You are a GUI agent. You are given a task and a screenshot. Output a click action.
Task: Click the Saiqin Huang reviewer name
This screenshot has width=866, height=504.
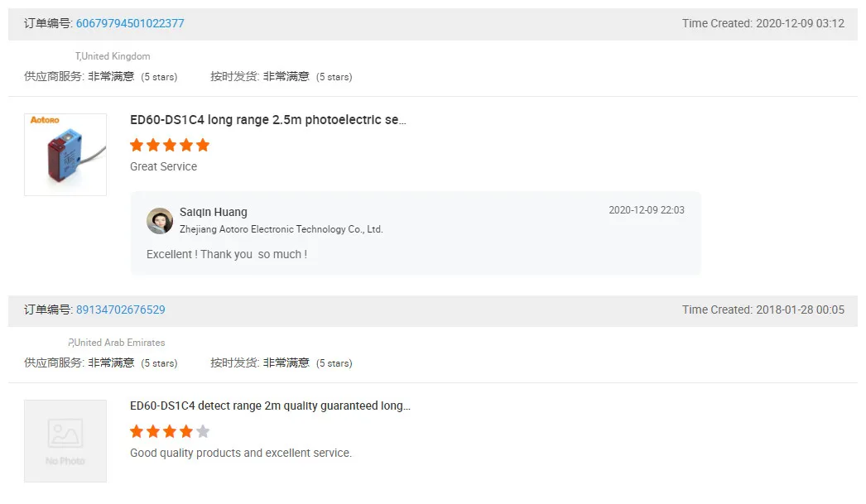tap(213, 212)
